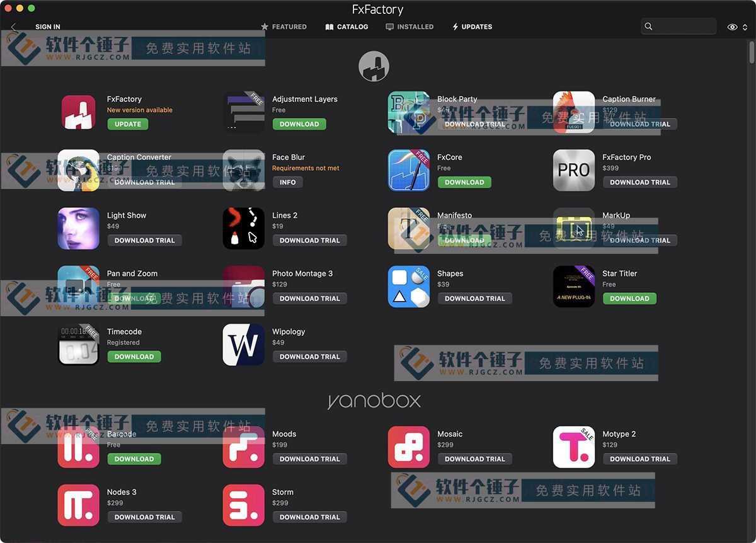Open the Pan and Zoom title
756x543 pixels.
[132, 273]
